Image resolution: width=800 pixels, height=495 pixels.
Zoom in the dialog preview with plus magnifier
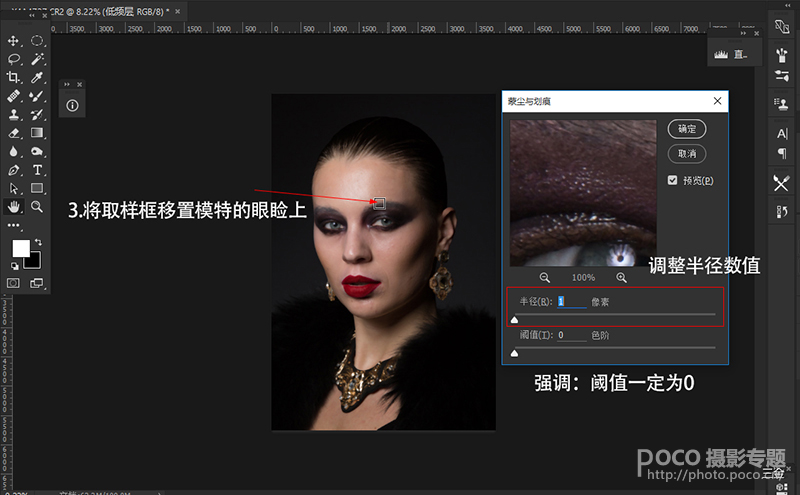tap(621, 277)
